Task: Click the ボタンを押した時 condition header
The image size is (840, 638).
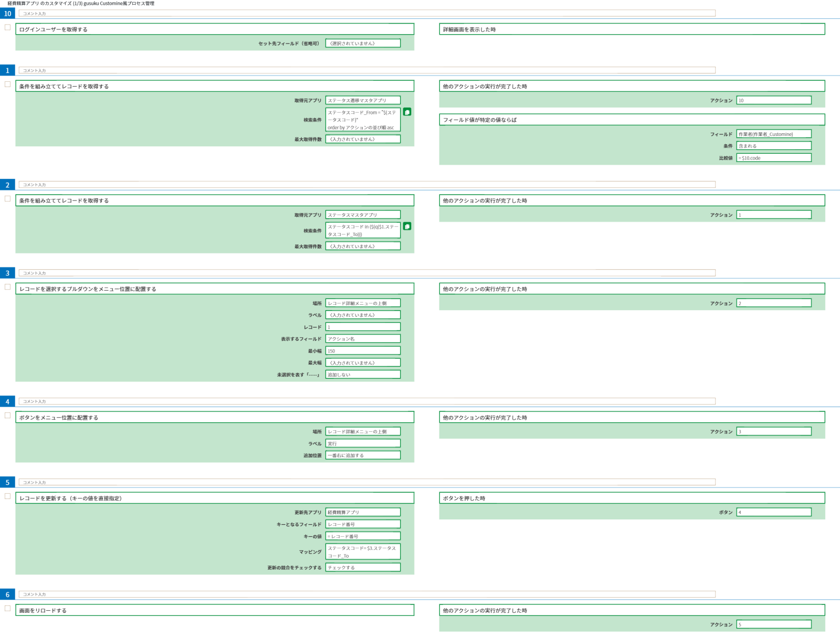Action: tap(632, 498)
